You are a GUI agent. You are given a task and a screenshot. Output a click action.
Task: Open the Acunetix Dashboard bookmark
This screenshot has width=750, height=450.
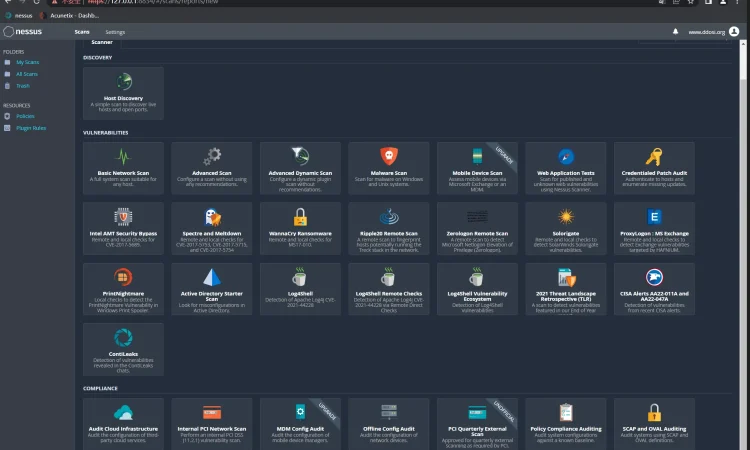[70, 16]
